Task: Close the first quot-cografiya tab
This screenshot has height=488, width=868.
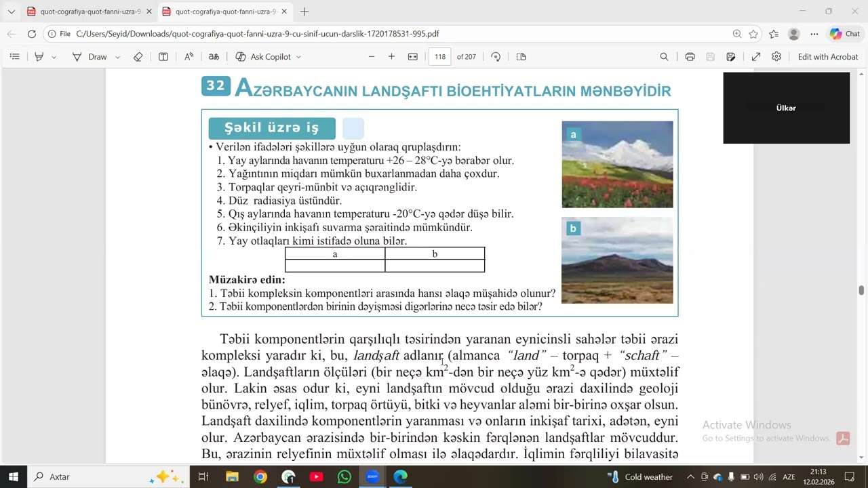Action: click(x=149, y=12)
